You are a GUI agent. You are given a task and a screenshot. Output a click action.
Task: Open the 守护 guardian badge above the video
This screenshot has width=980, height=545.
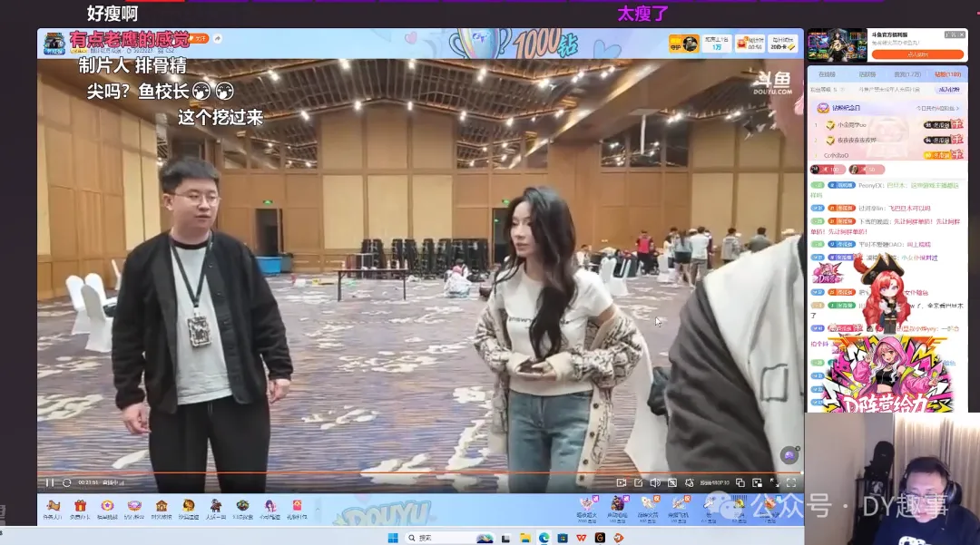click(684, 44)
